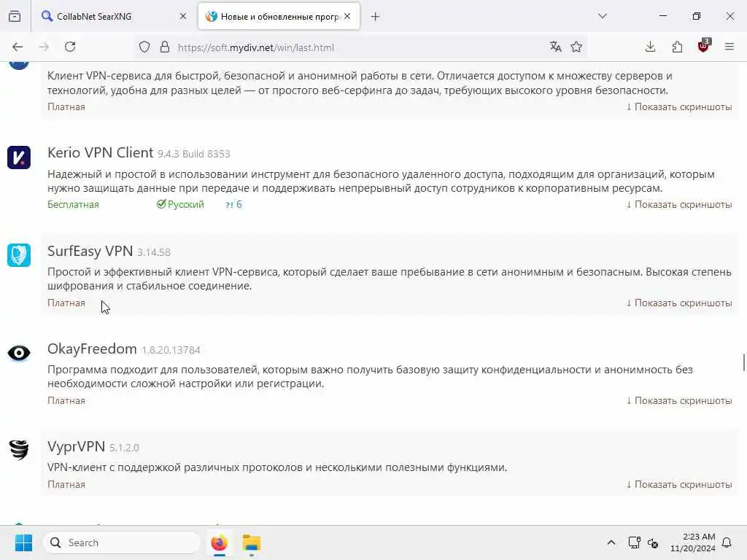The height and width of the screenshot is (560, 747).
Task: Open the VyprVPN title link
Action: click(x=76, y=446)
